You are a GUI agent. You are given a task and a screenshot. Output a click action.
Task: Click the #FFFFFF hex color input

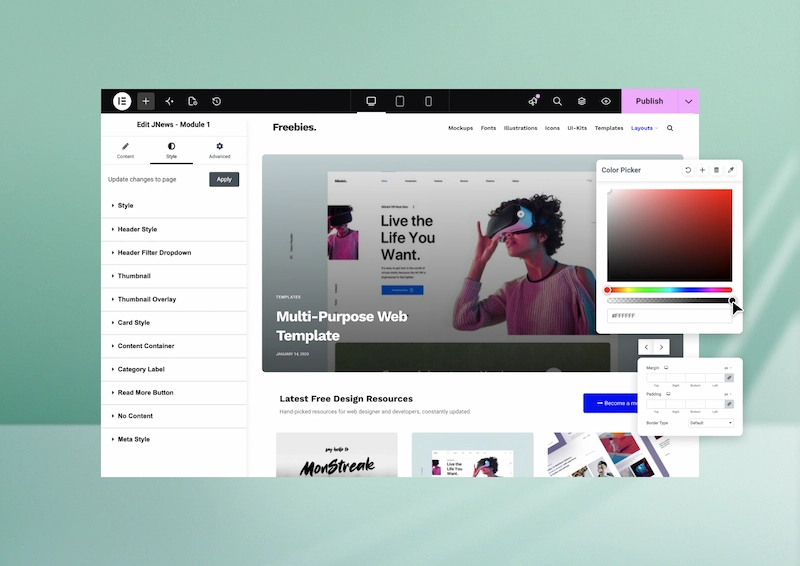(669, 316)
